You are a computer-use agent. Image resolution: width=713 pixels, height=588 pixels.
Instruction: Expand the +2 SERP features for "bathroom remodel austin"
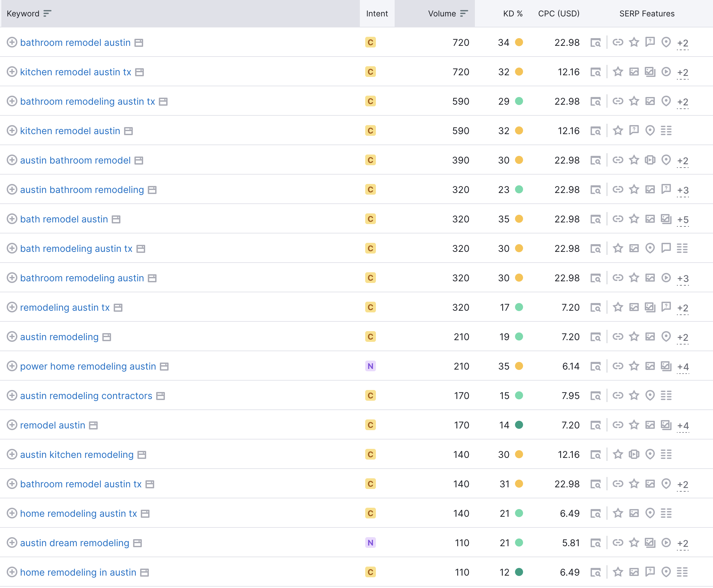683,43
